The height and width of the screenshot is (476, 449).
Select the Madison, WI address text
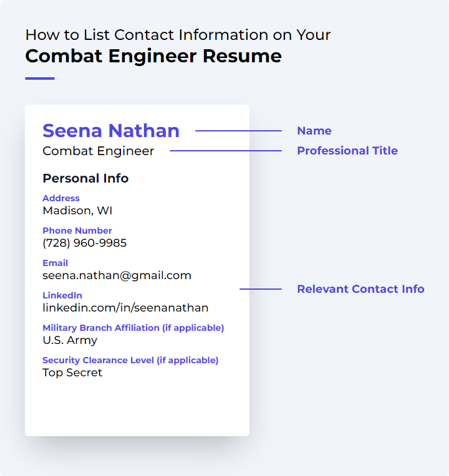pyautogui.click(x=77, y=211)
